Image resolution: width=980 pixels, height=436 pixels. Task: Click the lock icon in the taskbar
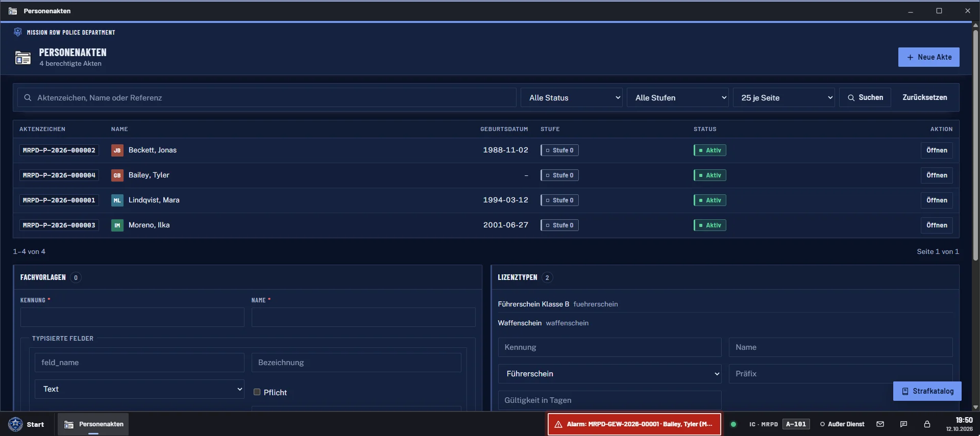(927, 424)
